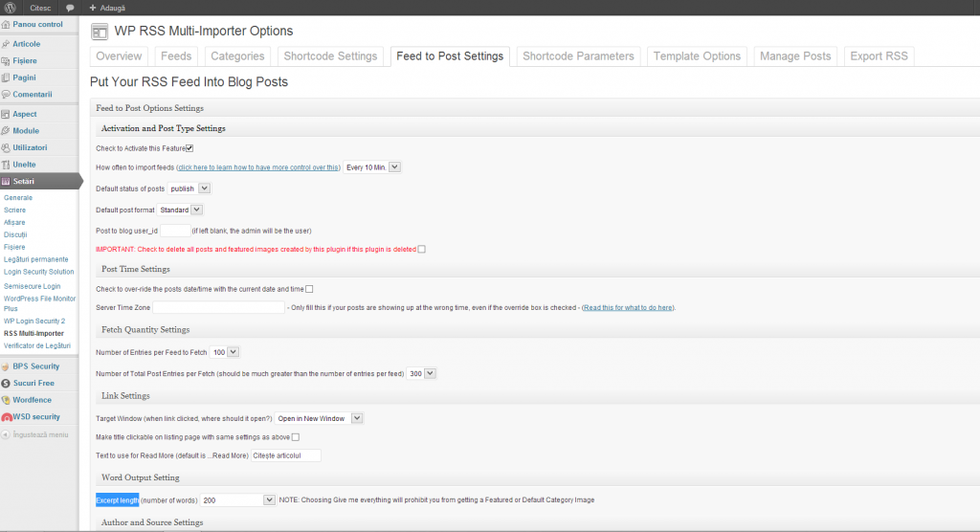Check the delete all posts IMPORTANT checkbox

click(422, 249)
